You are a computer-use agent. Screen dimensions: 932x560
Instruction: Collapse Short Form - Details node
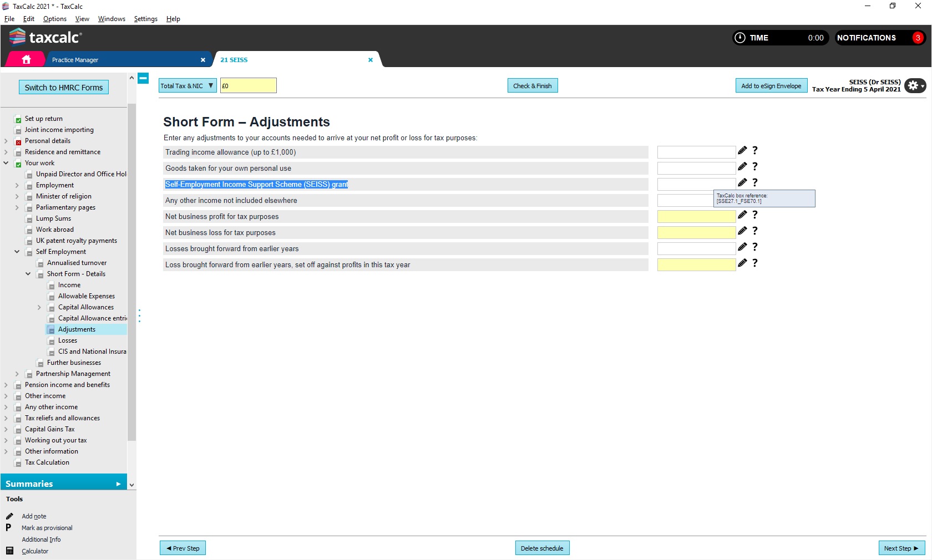pos(28,274)
